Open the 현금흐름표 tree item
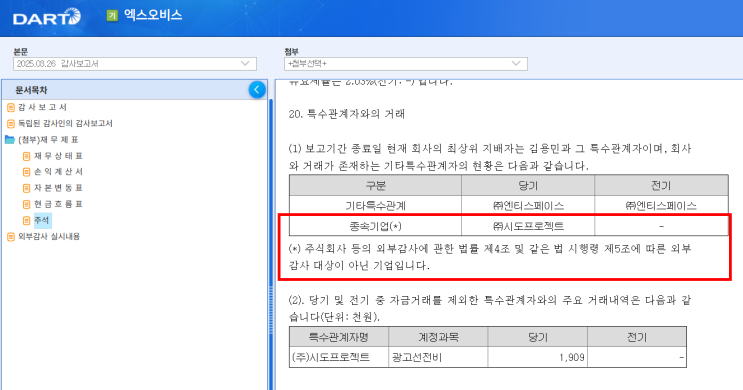This screenshot has height=390, width=743. (58, 204)
